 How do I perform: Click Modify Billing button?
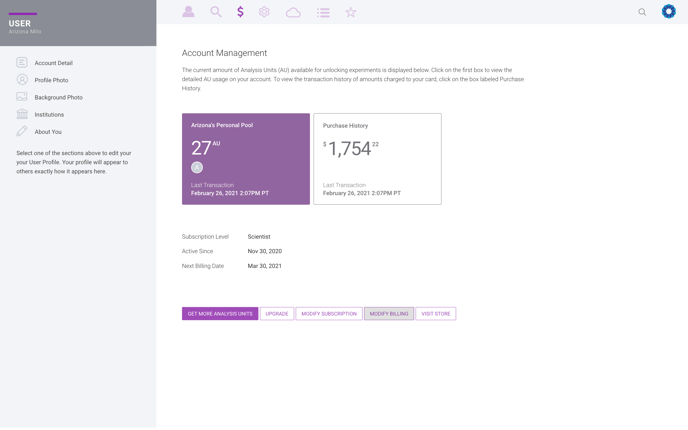[x=389, y=314]
